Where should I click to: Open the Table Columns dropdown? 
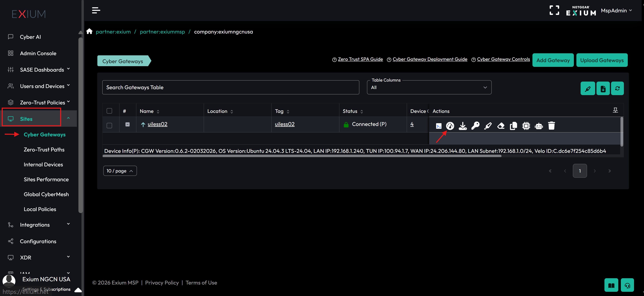(429, 87)
